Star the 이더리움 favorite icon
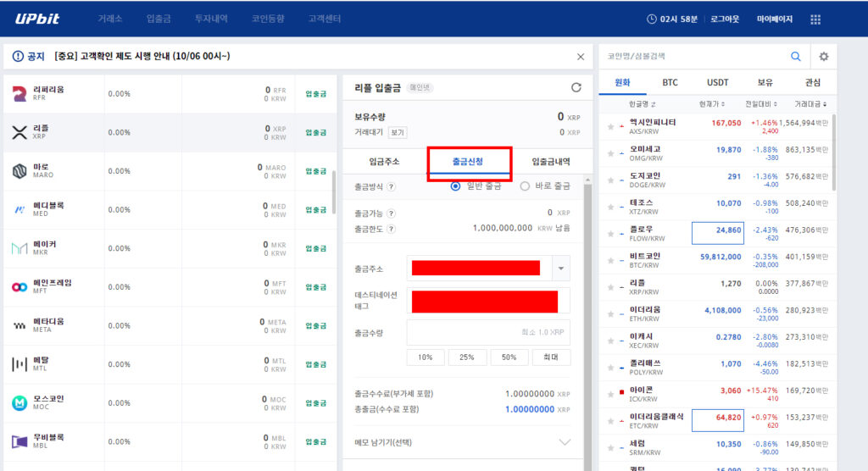Image resolution: width=868 pixels, height=471 pixels. coord(610,313)
